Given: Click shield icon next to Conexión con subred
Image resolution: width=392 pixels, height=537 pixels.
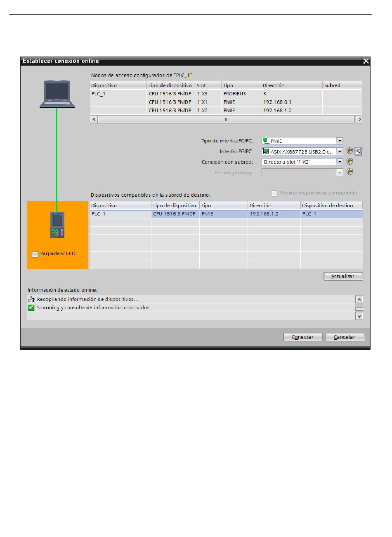Looking at the screenshot, I should (350, 162).
